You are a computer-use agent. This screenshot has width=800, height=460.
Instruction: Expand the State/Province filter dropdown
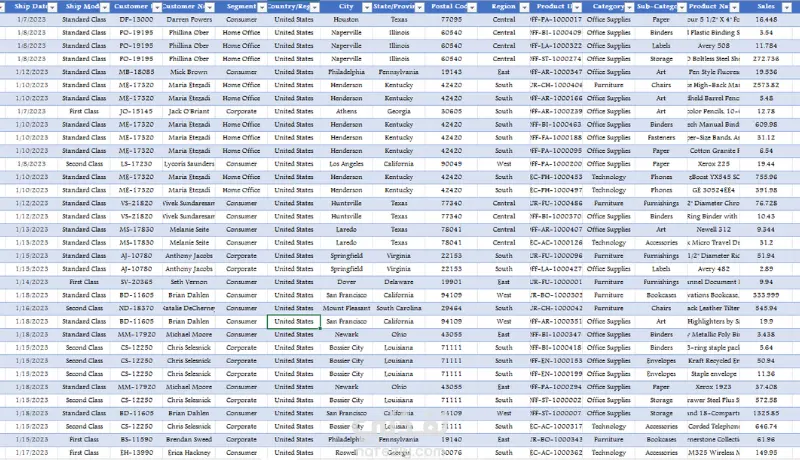point(419,7)
